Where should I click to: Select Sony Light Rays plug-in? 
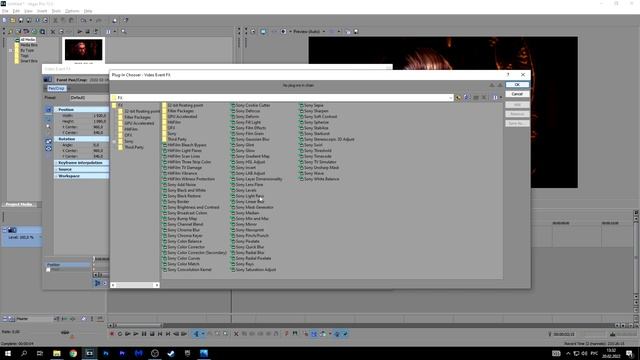point(247,196)
